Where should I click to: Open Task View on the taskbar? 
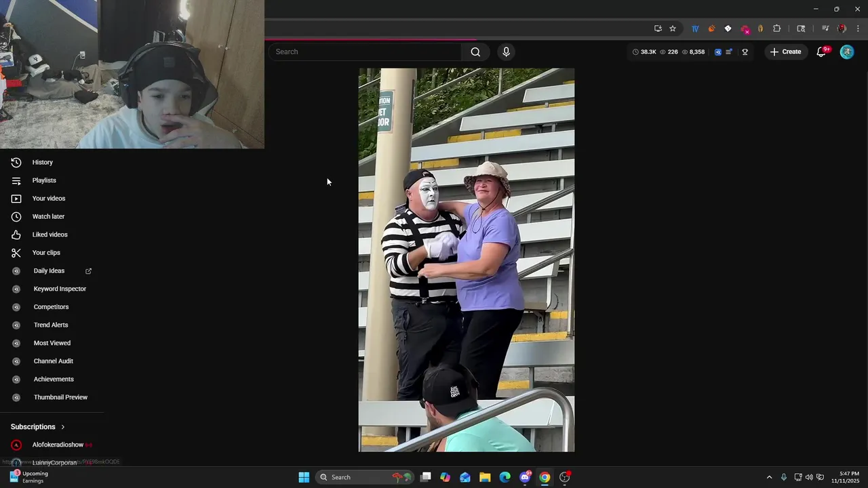[x=425, y=477]
